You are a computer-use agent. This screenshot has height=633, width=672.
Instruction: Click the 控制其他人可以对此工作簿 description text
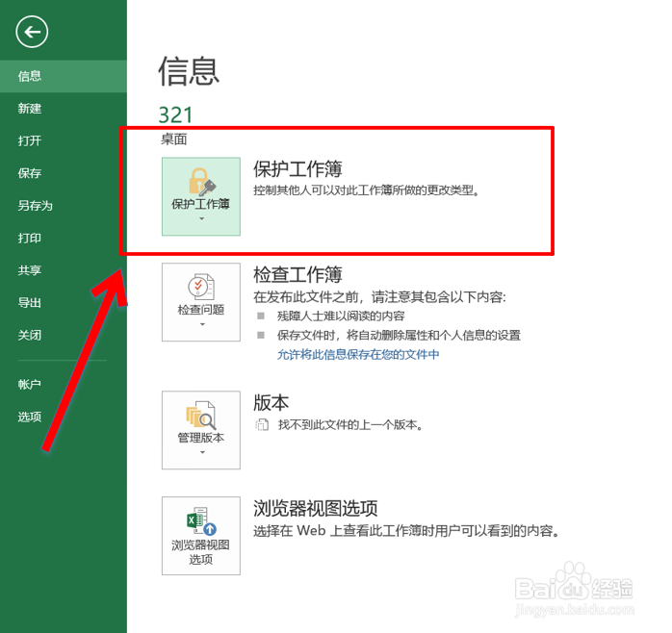pyautogui.click(x=367, y=190)
